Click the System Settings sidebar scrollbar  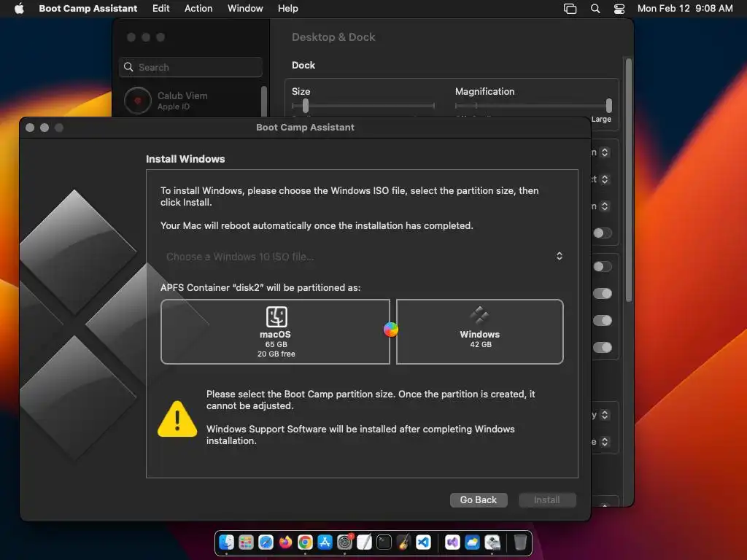264,101
